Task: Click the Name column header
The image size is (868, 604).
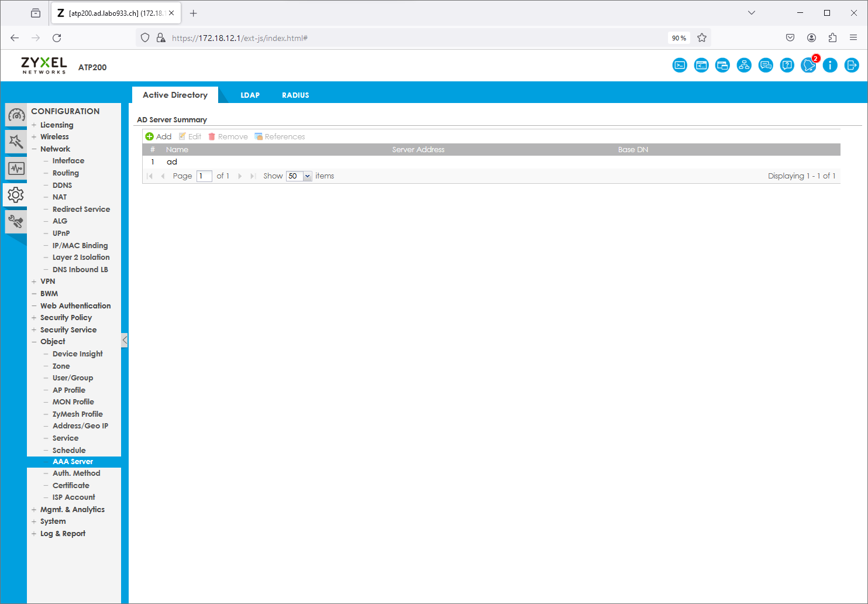Action: click(x=177, y=150)
